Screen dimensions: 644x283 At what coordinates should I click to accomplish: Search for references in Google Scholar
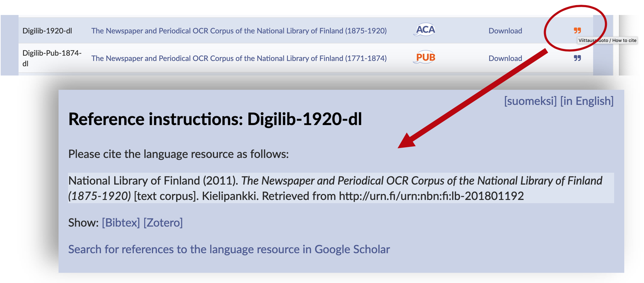point(229,249)
